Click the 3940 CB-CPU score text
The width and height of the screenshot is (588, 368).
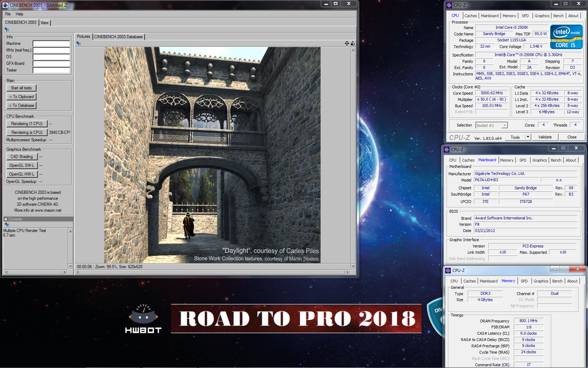coord(59,132)
